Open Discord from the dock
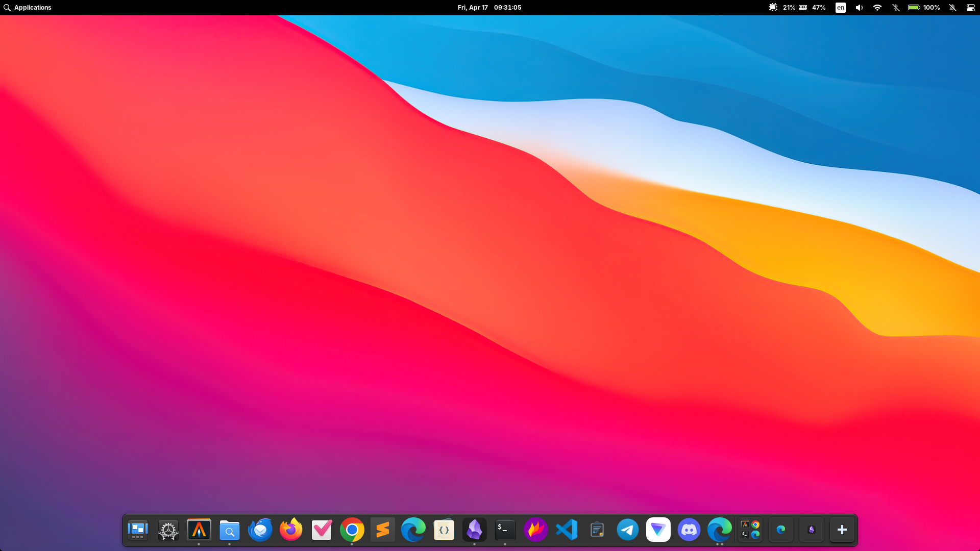This screenshot has width=980, height=551. (689, 530)
